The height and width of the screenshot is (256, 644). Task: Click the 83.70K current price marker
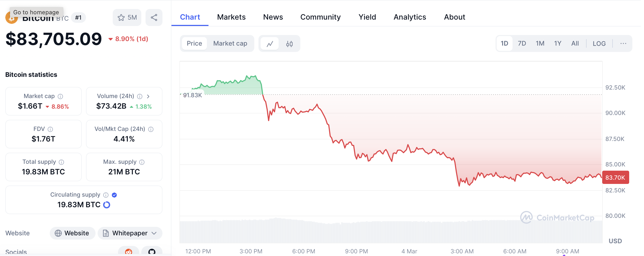615,178
